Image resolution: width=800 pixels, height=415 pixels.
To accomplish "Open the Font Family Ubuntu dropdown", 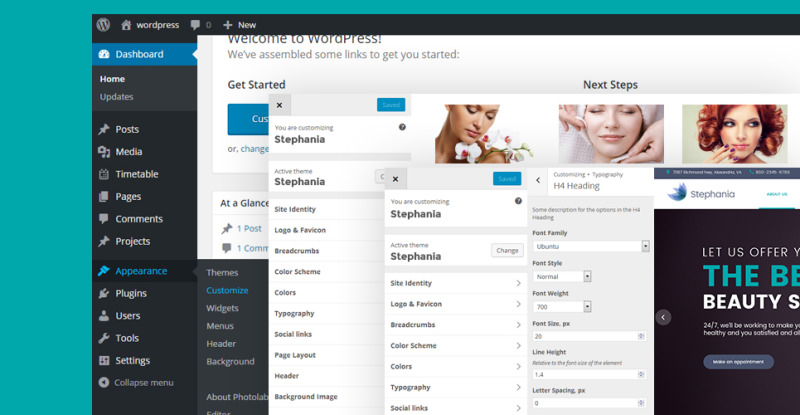I will pyautogui.click(x=591, y=246).
